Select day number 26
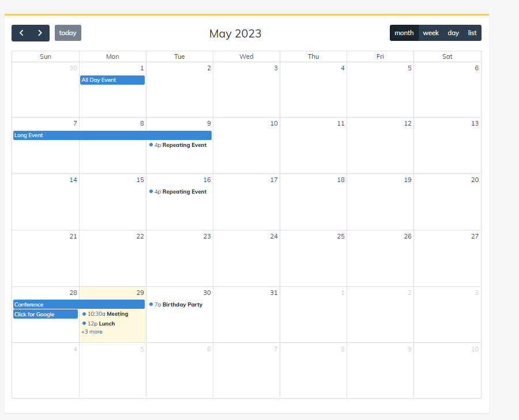This screenshot has height=420, width=519. tap(408, 236)
